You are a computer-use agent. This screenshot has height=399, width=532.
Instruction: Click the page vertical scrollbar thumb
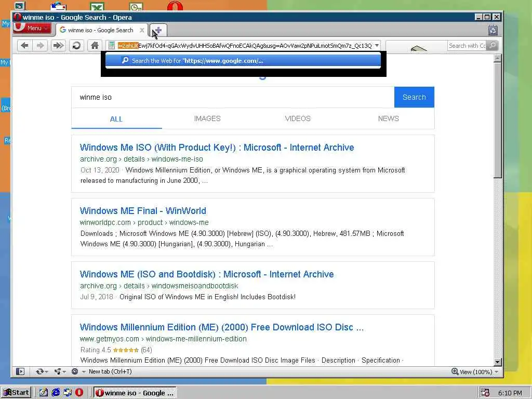tap(497, 120)
